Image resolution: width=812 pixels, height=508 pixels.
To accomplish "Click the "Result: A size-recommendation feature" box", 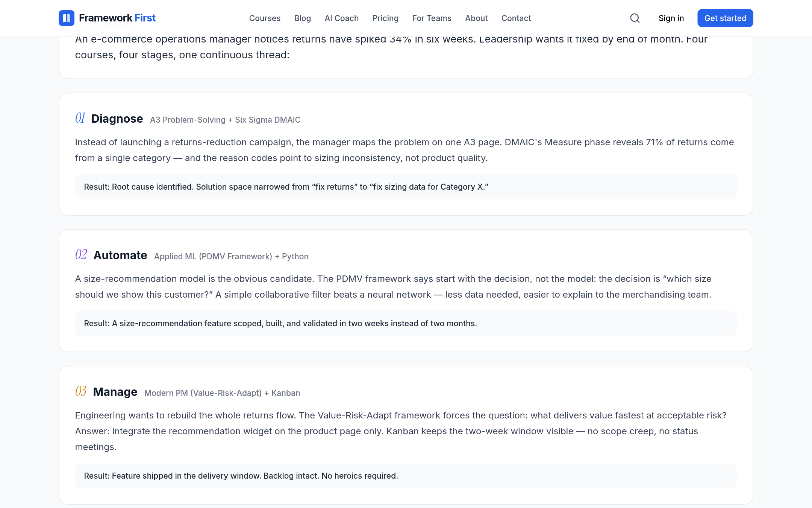I will [x=406, y=323].
